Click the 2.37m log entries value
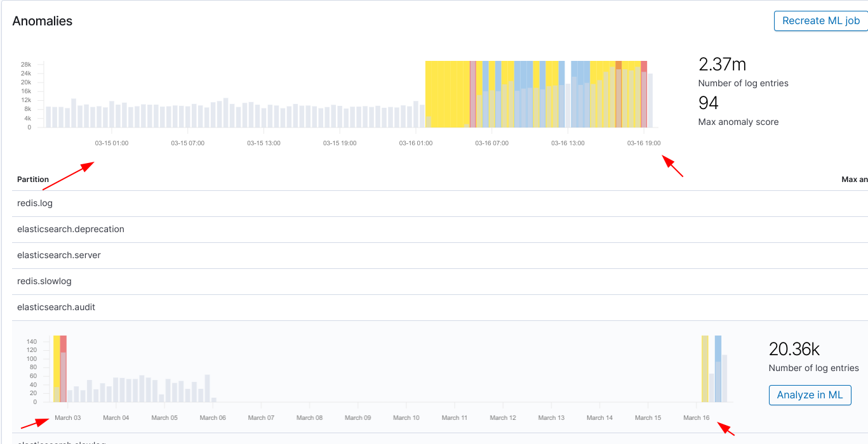The height and width of the screenshot is (444, 868). pos(722,64)
